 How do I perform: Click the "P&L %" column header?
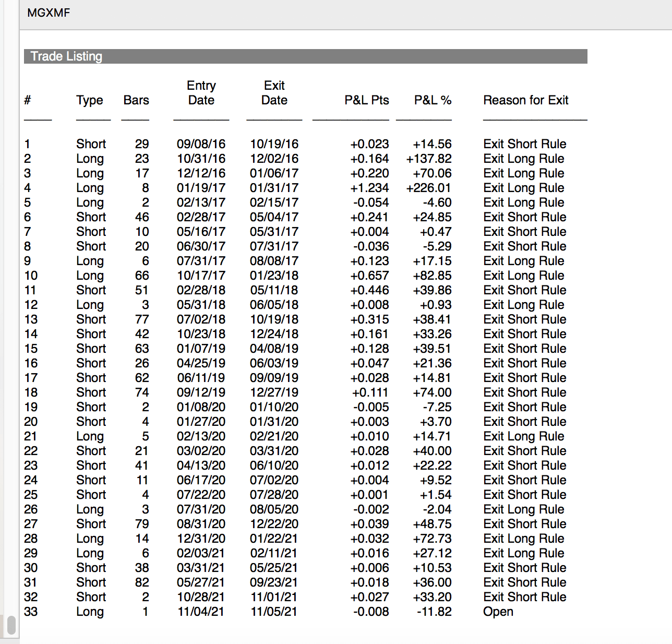click(433, 100)
